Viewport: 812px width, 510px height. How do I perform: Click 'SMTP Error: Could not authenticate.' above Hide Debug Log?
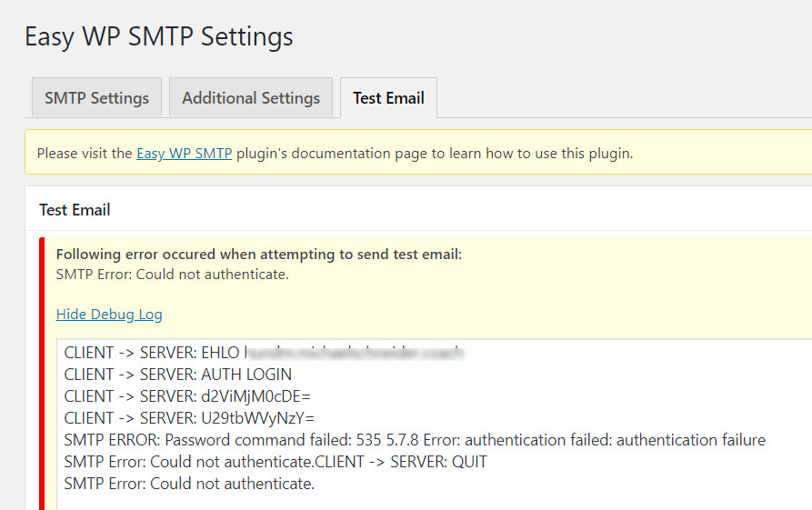coord(173,275)
